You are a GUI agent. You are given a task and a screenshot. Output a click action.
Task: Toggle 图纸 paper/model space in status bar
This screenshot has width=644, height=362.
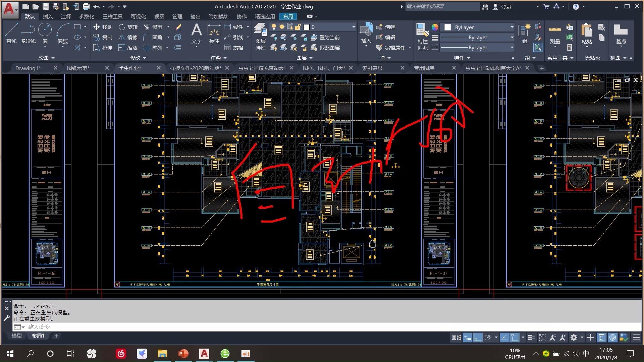pos(456,338)
